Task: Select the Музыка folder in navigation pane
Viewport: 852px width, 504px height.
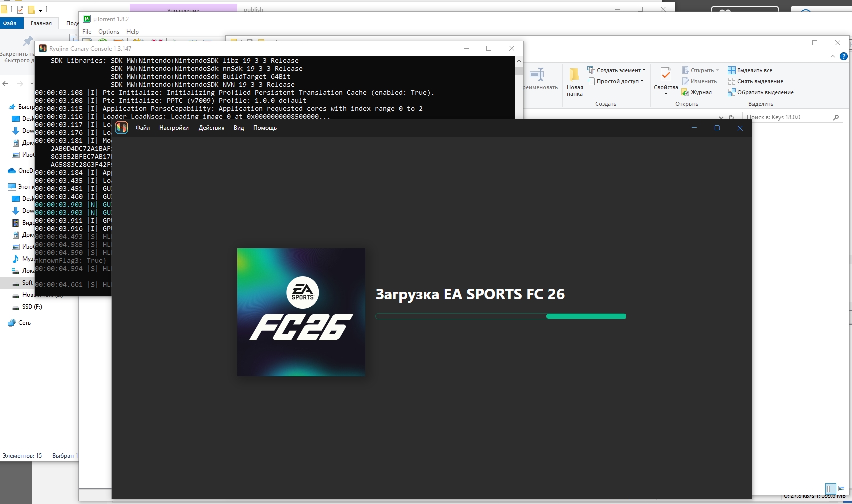Action: coord(24,259)
